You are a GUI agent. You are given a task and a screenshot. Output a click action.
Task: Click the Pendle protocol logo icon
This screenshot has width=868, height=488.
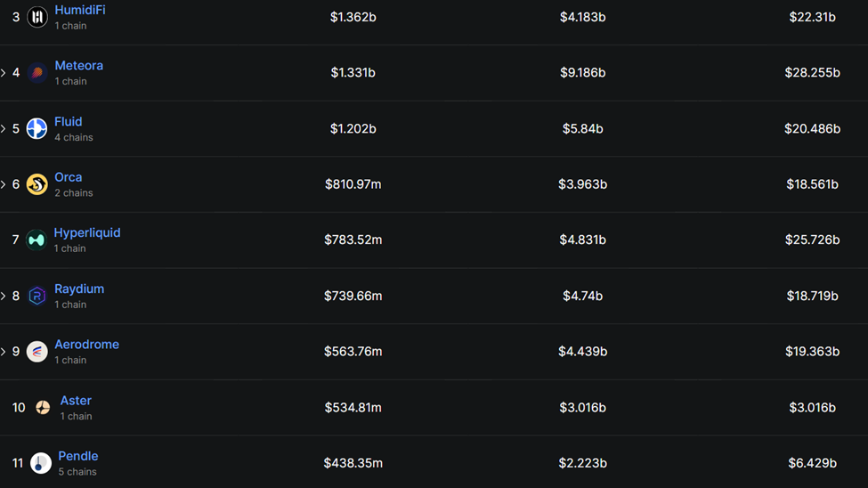[40, 463]
